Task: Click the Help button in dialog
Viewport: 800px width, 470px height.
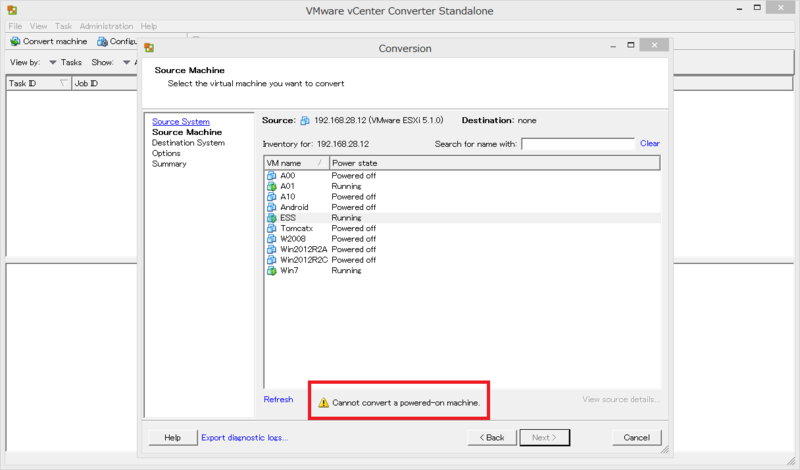Action: point(172,437)
